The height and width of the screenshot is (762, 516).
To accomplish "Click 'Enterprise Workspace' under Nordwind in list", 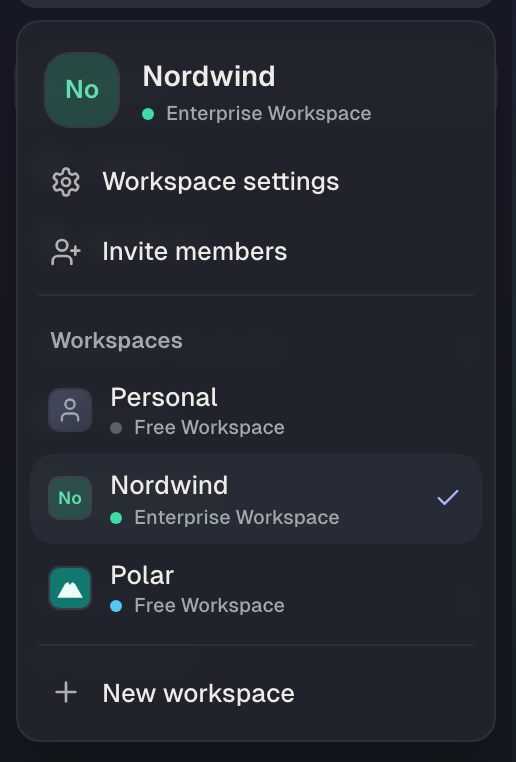I will coord(237,518).
